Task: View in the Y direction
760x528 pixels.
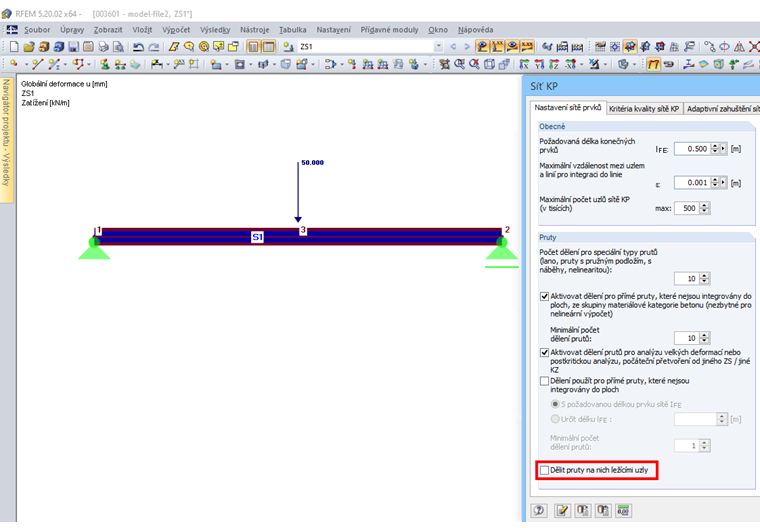Action: pos(539,64)
